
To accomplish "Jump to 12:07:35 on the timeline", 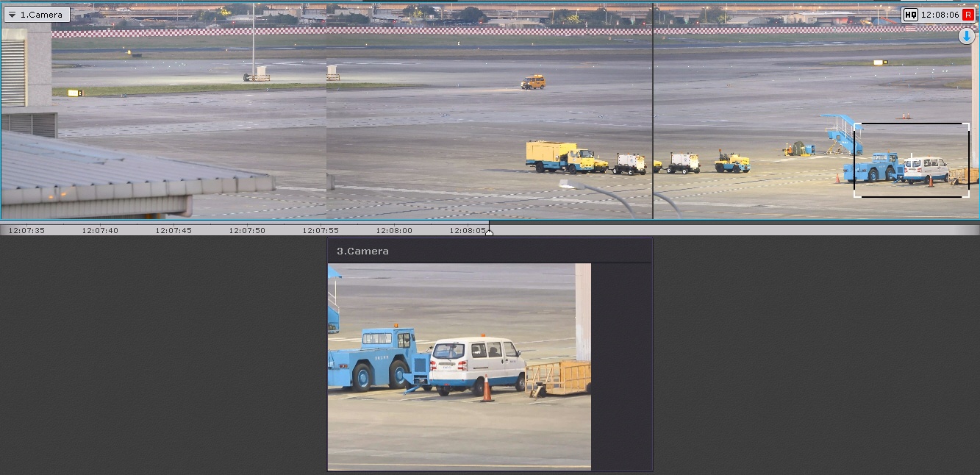I will pos(26,230).
